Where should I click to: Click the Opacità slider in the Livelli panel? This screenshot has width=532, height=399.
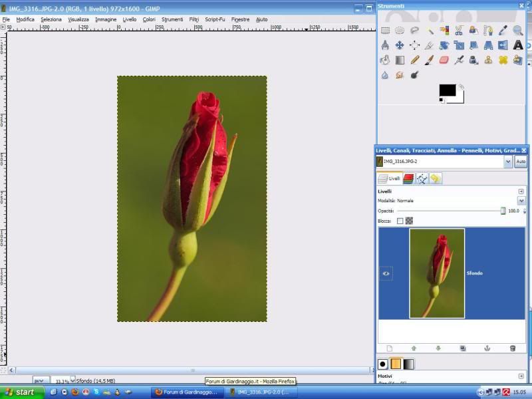(450, 211)
